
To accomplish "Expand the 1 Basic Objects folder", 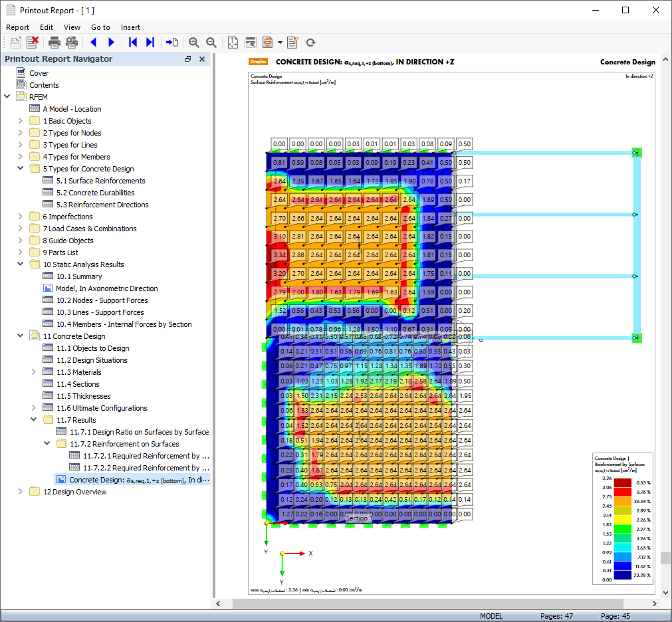I will point(21,121).
